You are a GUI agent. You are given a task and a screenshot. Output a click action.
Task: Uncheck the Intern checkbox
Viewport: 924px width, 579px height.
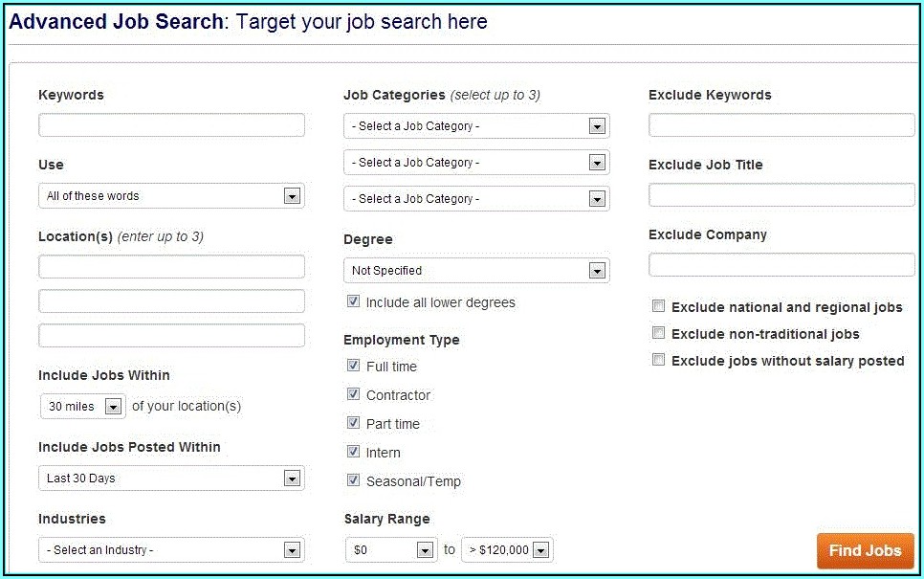[x=354, y=452]
